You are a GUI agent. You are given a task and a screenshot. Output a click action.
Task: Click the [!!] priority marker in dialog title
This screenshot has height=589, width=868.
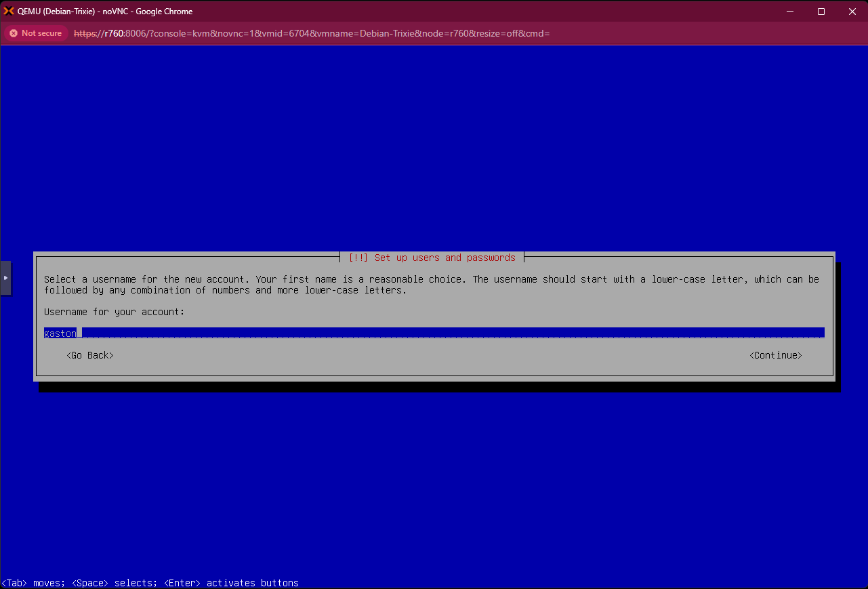coord(358,258)
